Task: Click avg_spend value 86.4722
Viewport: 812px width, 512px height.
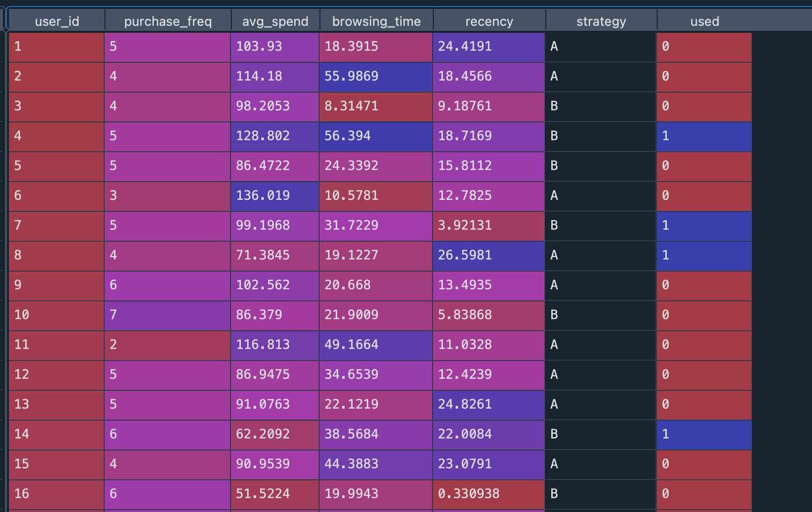Action: (x=275, y=167)
